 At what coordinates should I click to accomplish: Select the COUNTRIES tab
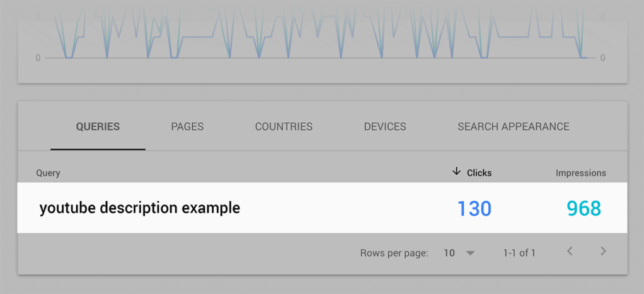[284, 127]
